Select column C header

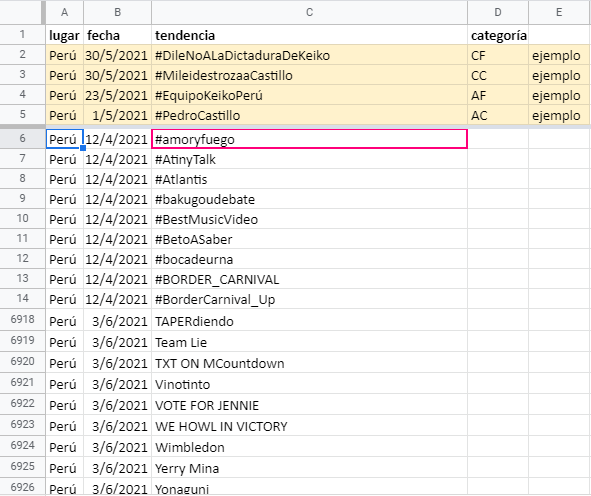309,12
